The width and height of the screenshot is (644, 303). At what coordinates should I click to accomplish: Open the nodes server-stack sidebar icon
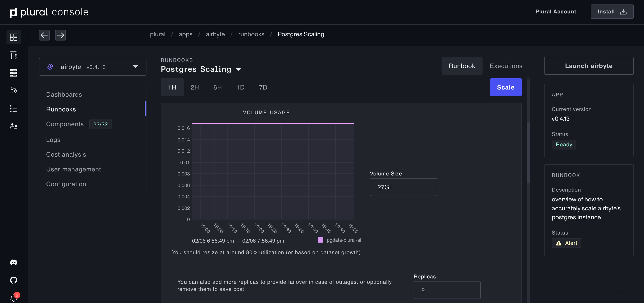(13, 73)
